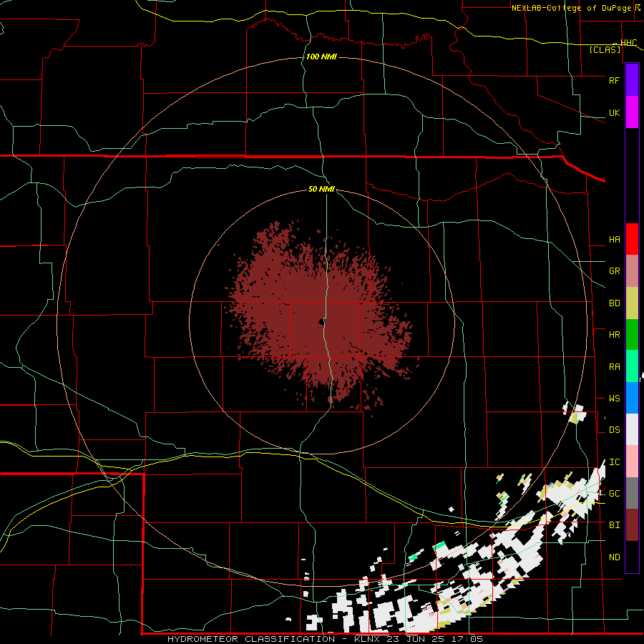This screenshot has height=644, width=644.
Task: Click the "ND" legend label
Action: pyautogui.click(x=614, y=557)
